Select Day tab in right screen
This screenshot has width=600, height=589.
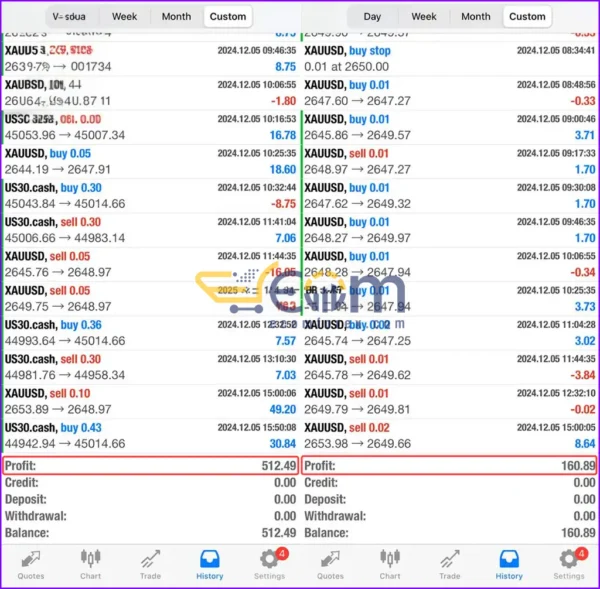tap(372, 16)
